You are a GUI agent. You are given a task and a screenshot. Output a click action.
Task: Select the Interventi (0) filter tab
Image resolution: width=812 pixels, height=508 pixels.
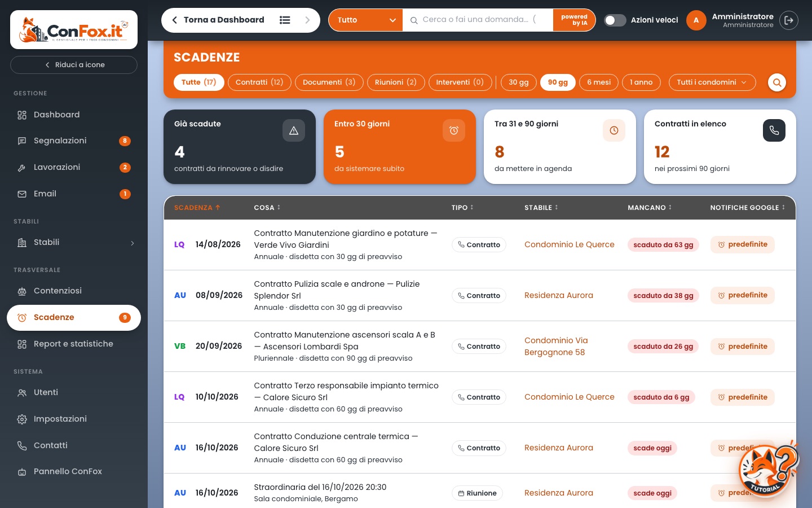460,82
